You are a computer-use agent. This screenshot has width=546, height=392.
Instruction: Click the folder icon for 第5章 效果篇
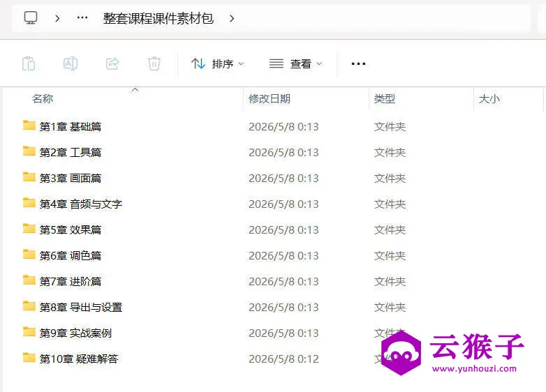29,229
